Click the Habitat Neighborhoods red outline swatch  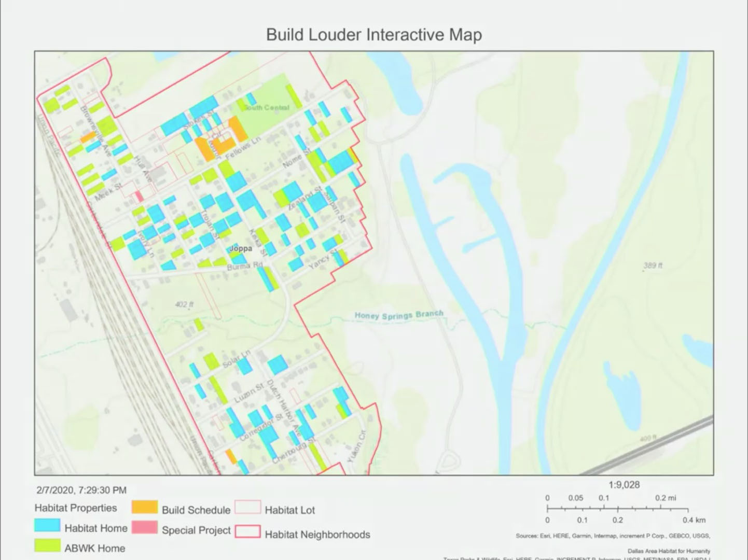[247, 531]
